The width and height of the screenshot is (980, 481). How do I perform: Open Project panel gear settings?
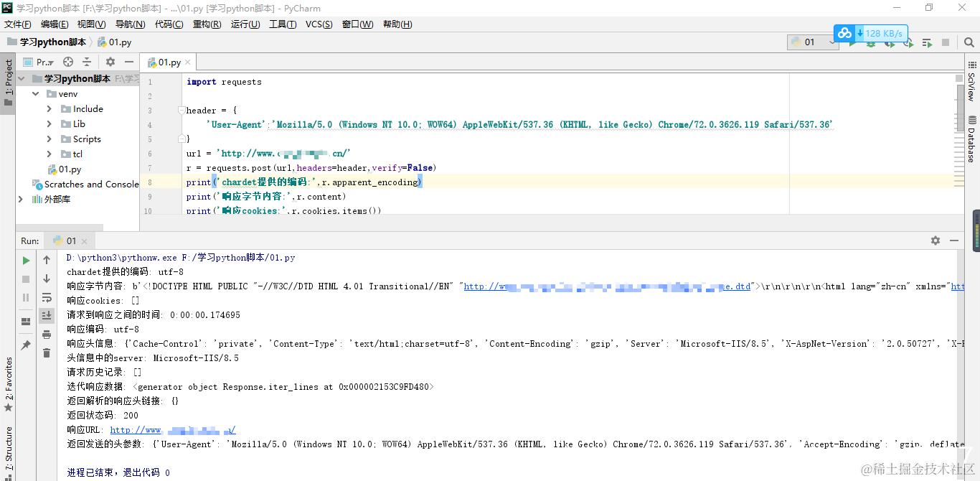[x=110, y=62]
